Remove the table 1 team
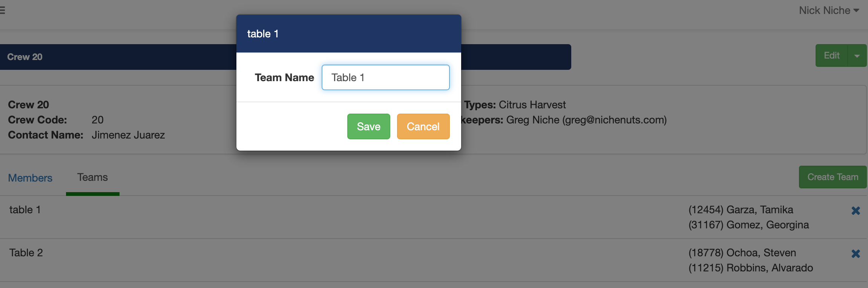868x288 pixels. [x=856, y=211]
